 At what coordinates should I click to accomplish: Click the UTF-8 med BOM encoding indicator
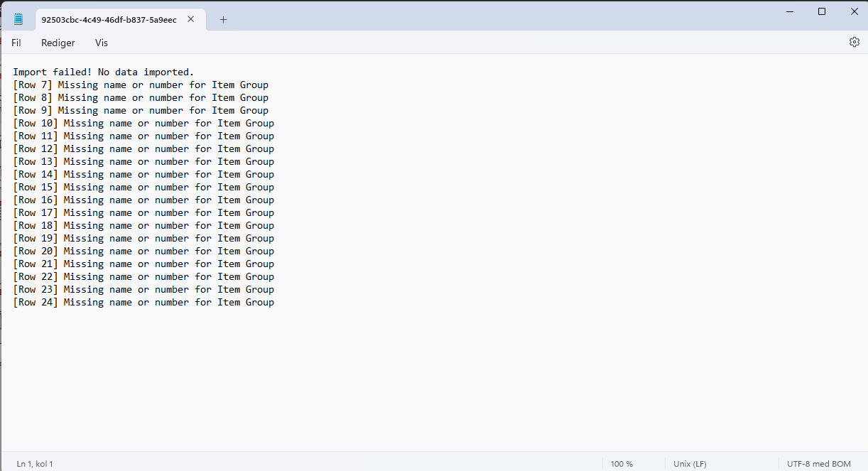(x=818, y=464)
